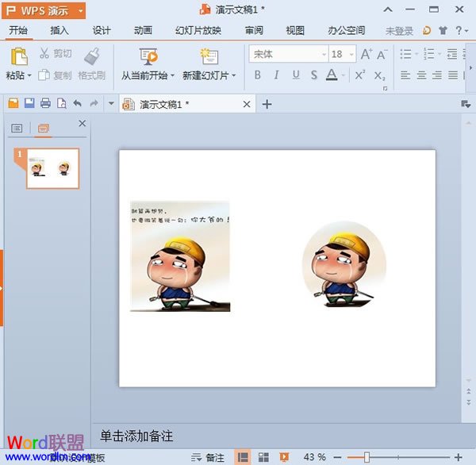Save the presentation with floppy icon

point(29,103)
